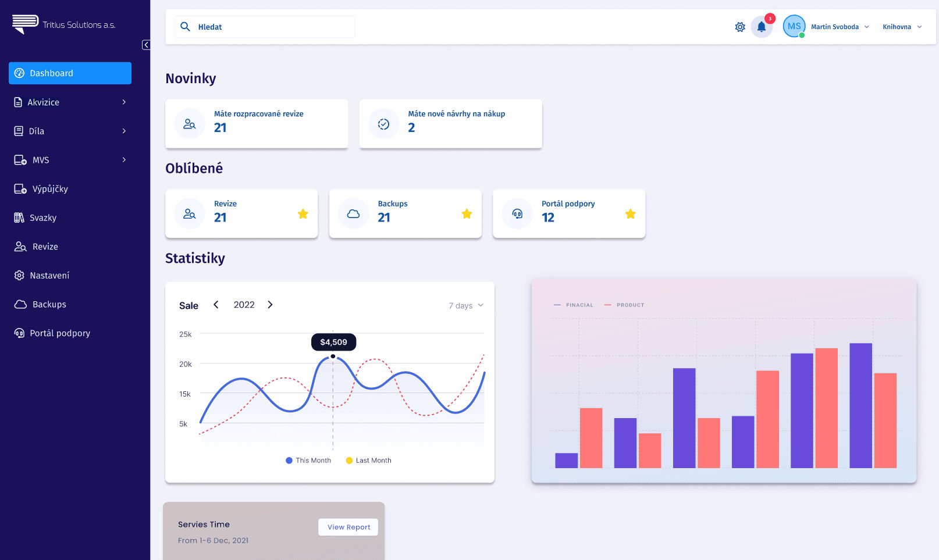Image resolution: width=939 pixels, height=560 pixels.
Task: Click the MVS icon in sidebar
Action: coord(20,160)
